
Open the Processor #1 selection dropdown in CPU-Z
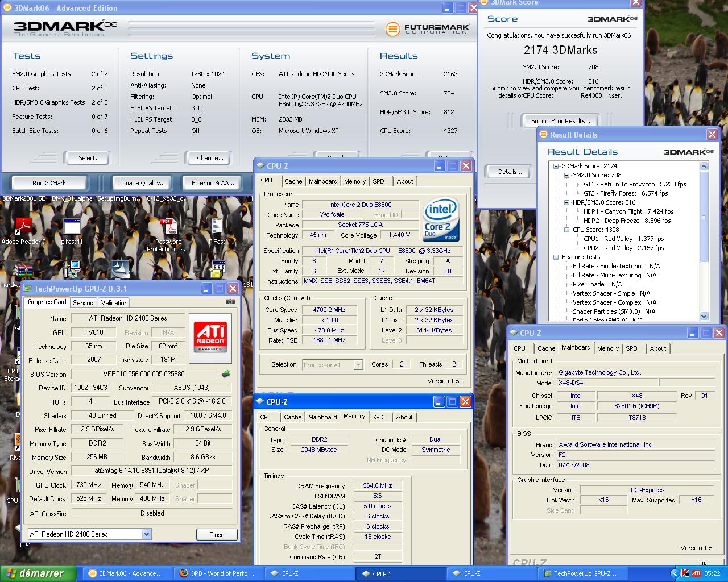click(x=358, y=365)
